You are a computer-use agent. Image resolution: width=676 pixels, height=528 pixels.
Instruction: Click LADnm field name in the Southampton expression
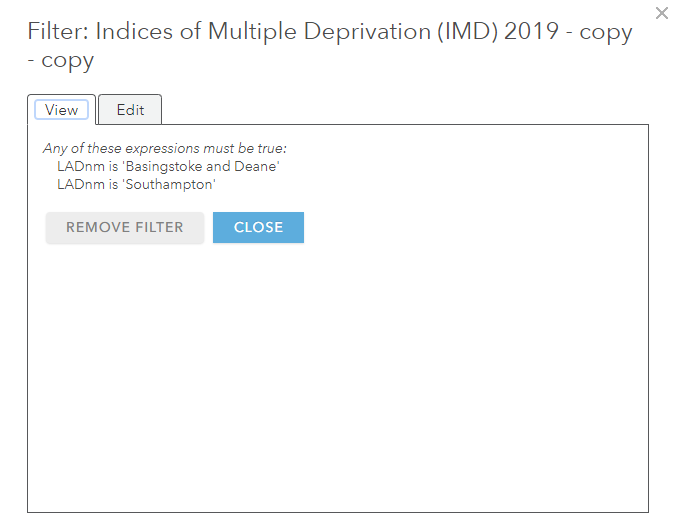pos(81,184)
